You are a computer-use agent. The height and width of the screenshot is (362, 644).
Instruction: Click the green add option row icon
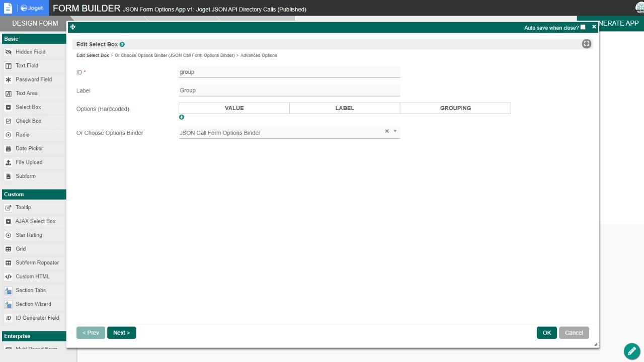(x=182, y=117)
